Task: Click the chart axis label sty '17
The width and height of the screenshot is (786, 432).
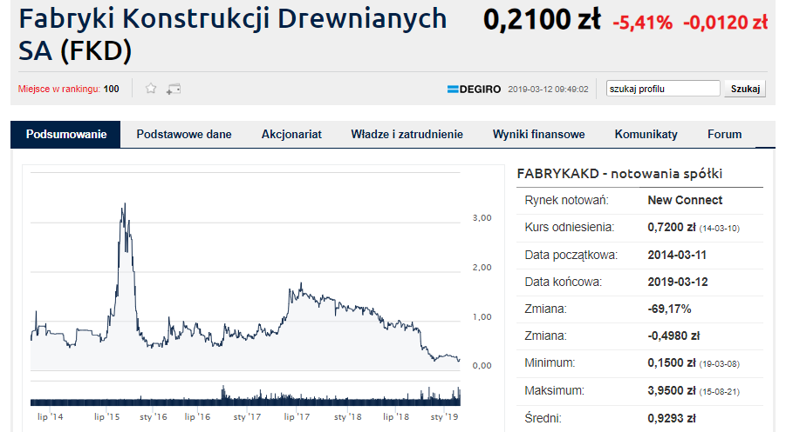Action: coord(247,417)
